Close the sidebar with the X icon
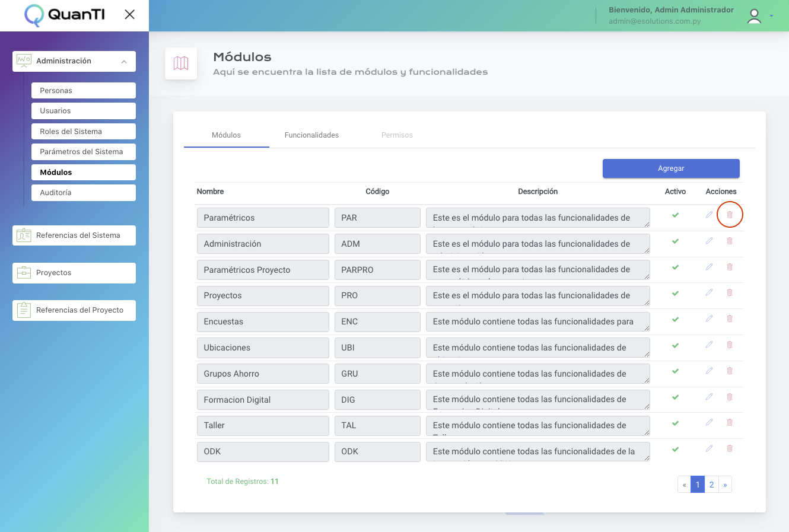The image size is (789, 532). point(129,14)
